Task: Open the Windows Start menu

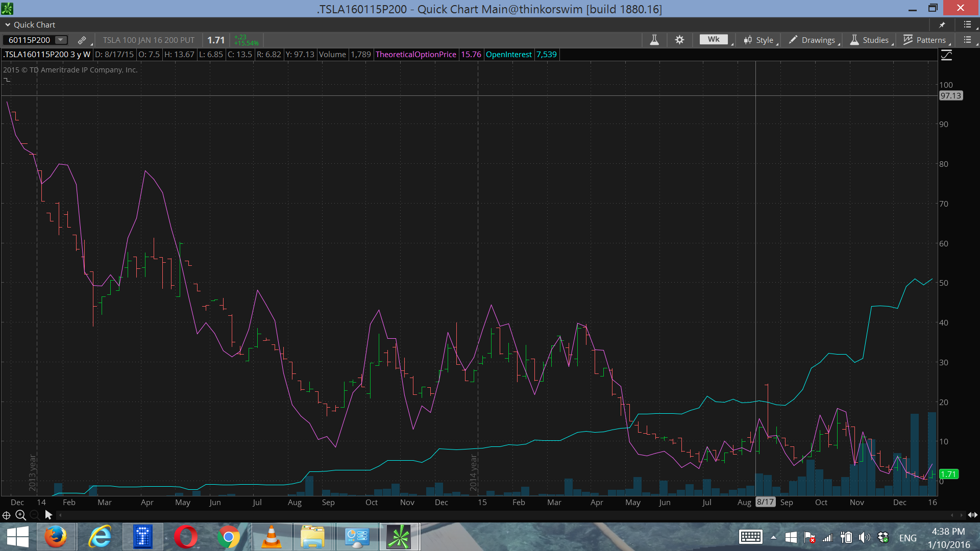Action: click(x=17, y=537)
